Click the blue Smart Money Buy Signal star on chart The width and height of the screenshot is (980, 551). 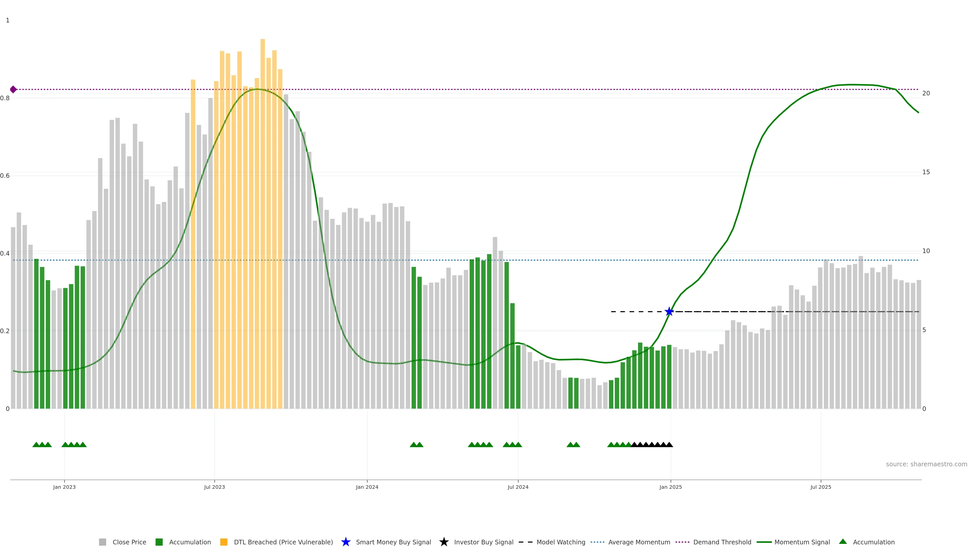(x=669, y=312)
